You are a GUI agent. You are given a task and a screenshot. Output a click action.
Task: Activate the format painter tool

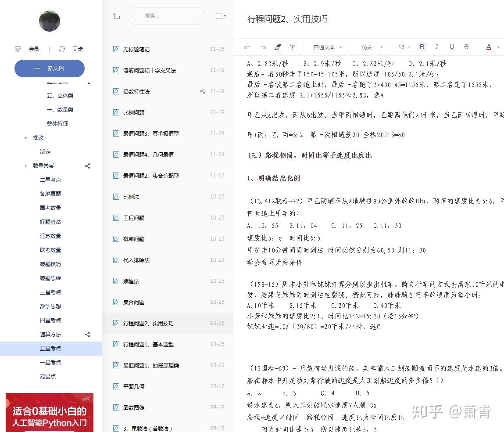(x=293, y=47)
